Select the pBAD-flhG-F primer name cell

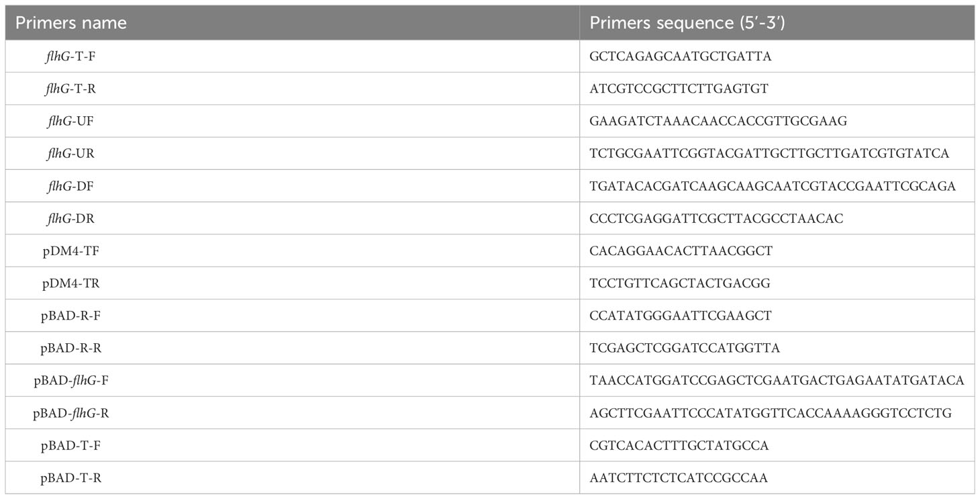click(x=293, y=380)
